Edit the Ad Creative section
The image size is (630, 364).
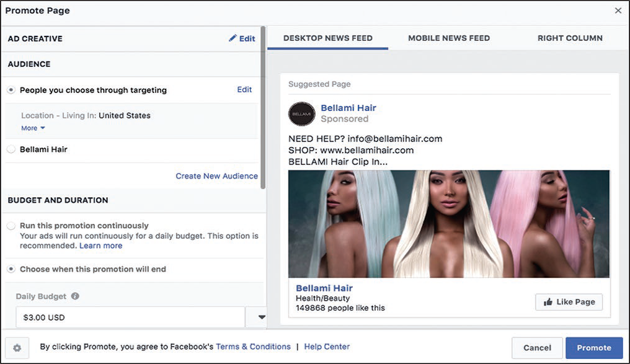point(242,38)
